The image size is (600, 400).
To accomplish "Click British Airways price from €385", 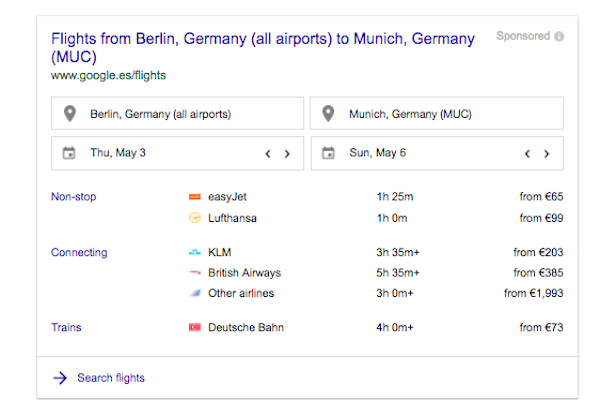I will [x=538, y=273].
